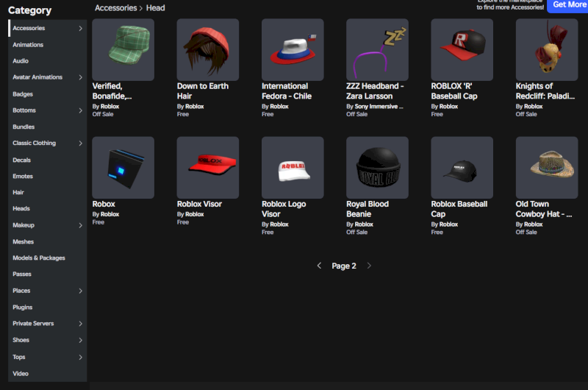Viewport: 588px width, 390px height.
Task: Open the International Fedora - Chile title
Action: pos(287,91)
